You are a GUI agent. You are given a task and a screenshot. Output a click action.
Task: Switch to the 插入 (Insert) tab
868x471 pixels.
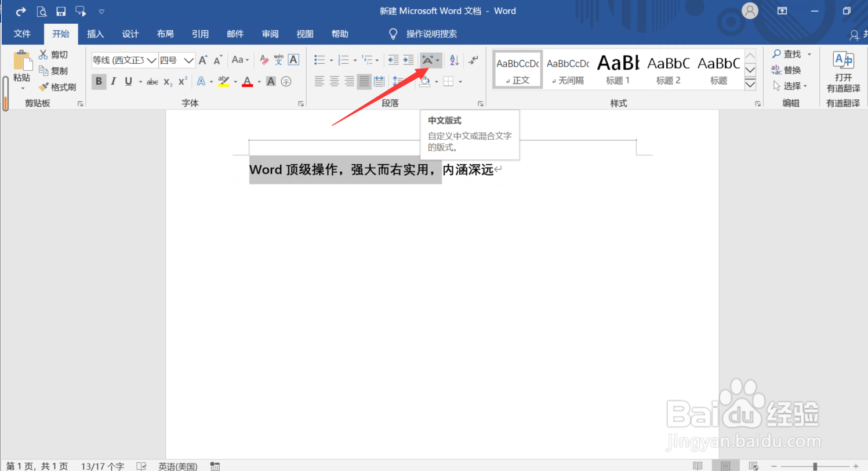coord(95,34)
